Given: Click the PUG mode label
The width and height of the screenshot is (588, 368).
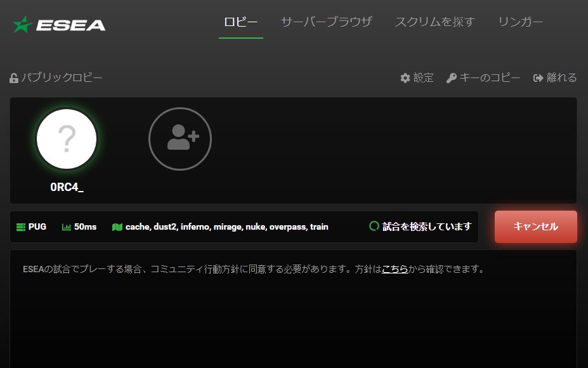Looking at the screenshot, I should pyautogui.click(x=37, y=227).
